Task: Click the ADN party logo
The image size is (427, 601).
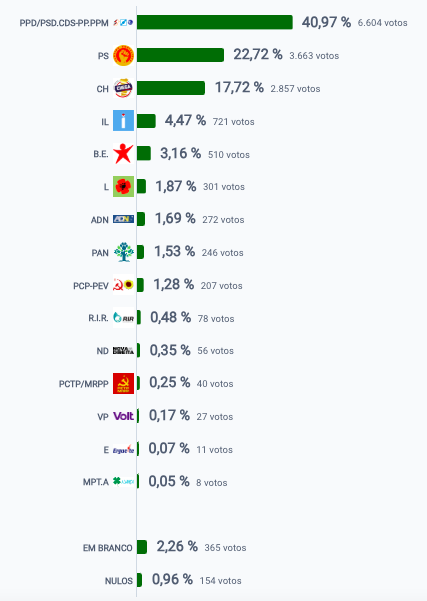Action: (x=123, y=219)
